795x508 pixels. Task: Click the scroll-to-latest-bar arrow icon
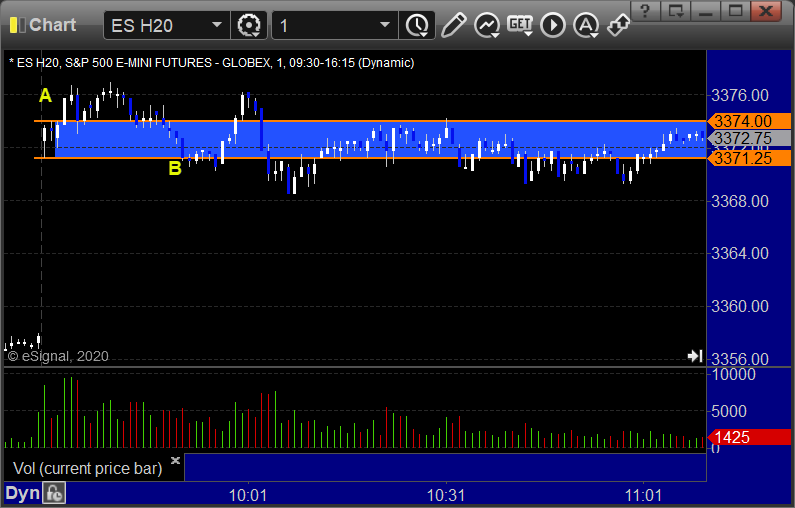[x=695, y=356]
